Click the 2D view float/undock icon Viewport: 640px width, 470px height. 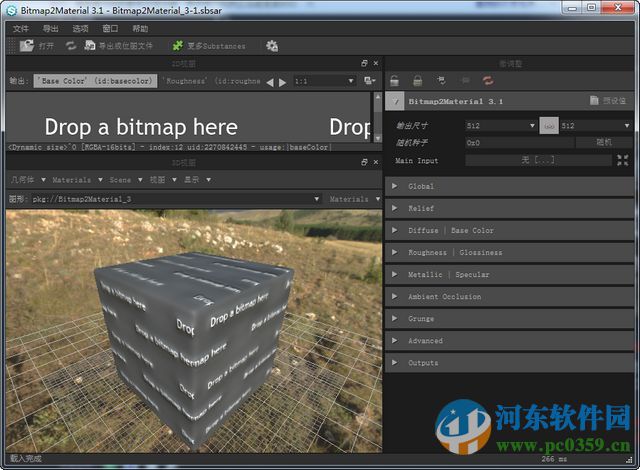[364, 63]
